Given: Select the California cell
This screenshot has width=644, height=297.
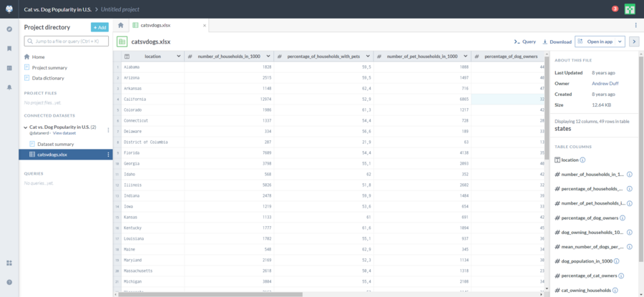Looking at the screenshot, I should [x=153, y=99].
